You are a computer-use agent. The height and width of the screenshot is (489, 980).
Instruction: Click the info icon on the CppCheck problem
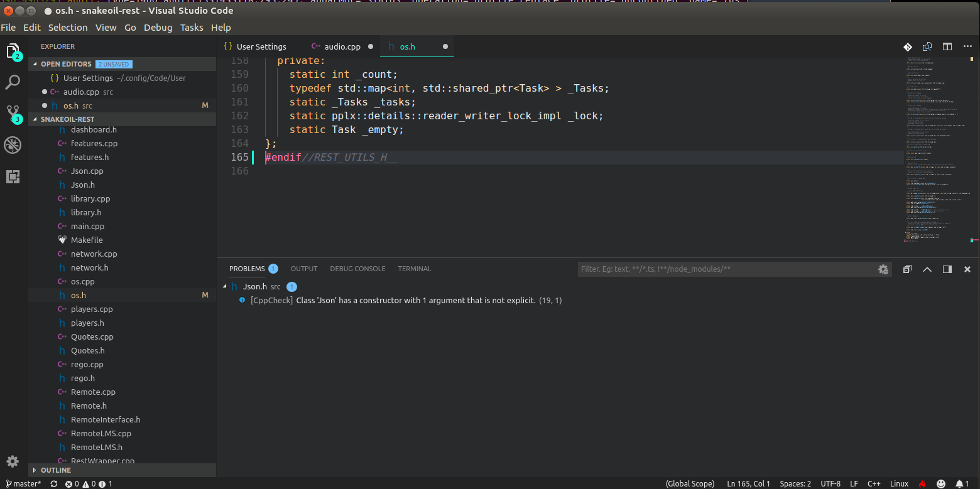click(242, 301)
